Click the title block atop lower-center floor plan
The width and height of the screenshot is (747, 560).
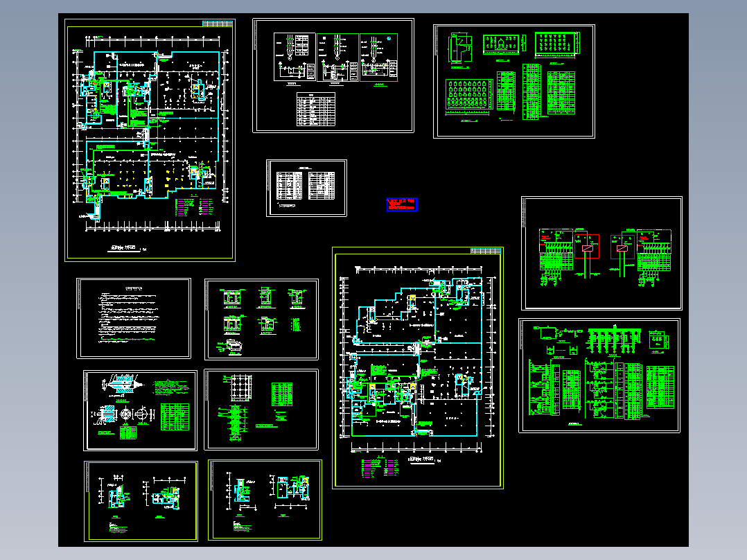[486, 251]
